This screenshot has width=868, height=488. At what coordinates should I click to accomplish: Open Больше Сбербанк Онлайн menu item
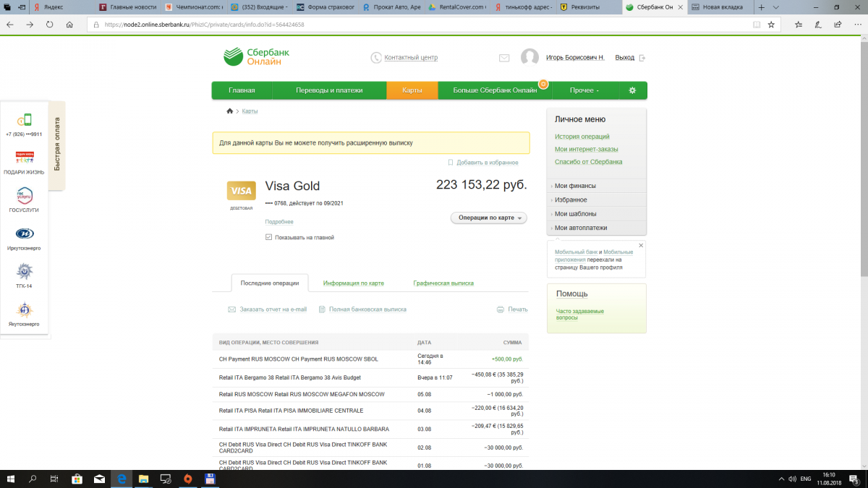[495, 90]
